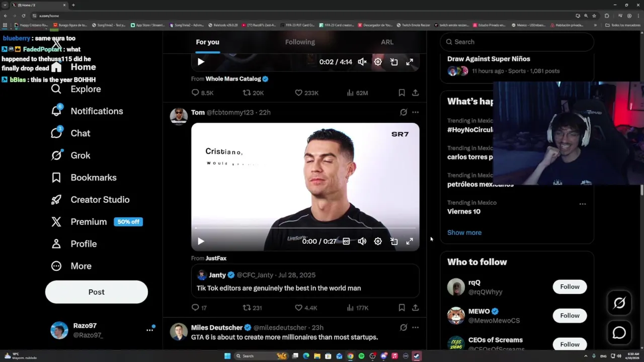
Task: Switch to the Following tab
Action: point(300,42)
